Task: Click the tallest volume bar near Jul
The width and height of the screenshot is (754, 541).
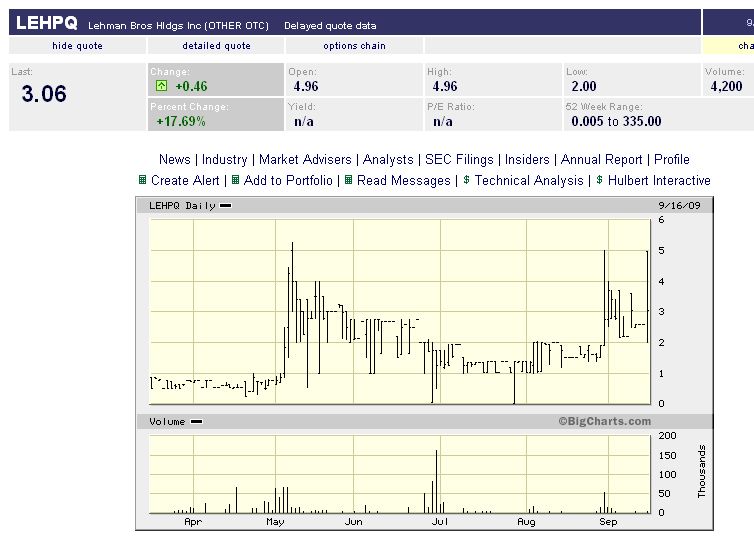Action: [436, 481]
